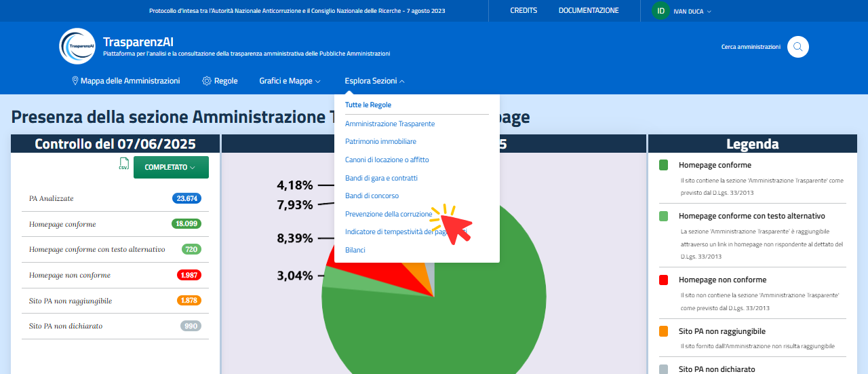Download the CSV file icon
Viewport: 868px width, 374px height.
tap(123, 164)
